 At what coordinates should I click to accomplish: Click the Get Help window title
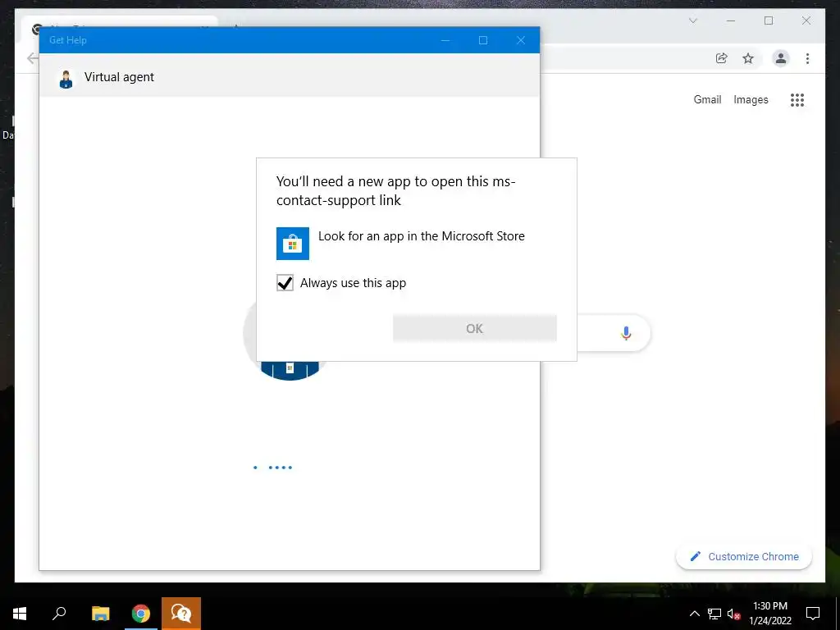pos(67,40)
